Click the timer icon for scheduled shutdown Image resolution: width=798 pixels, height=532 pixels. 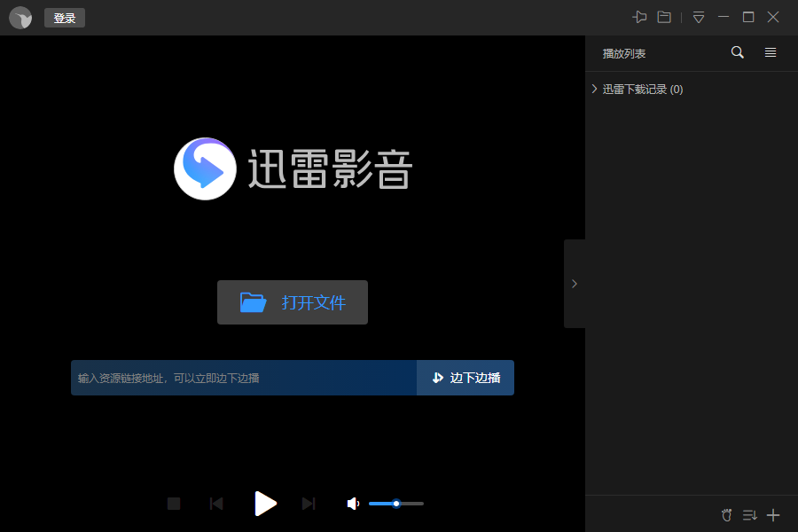(x=726, y=514)
